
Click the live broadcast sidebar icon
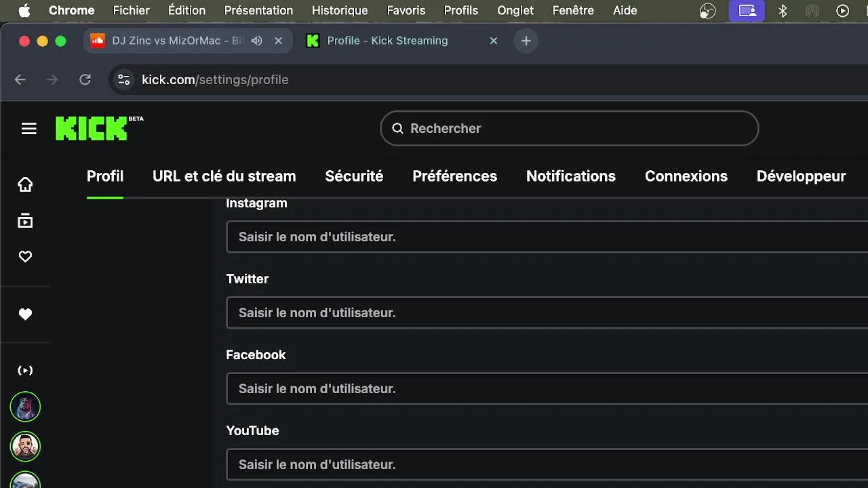coord(25,370)
